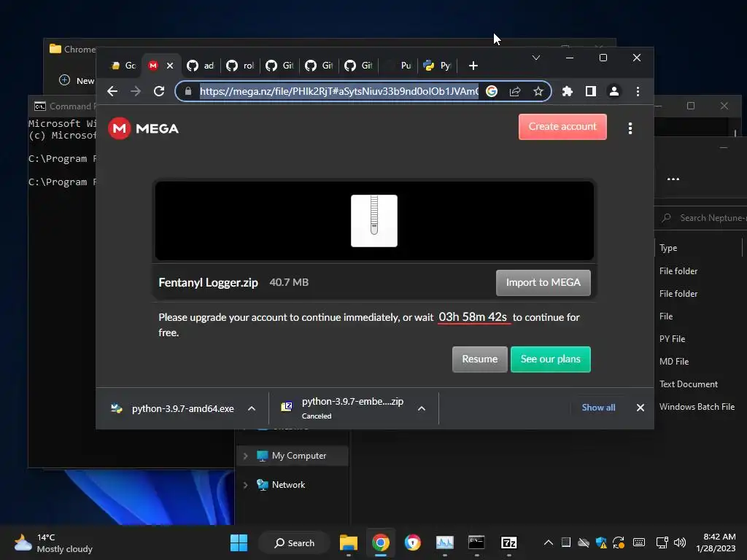Toggle Chrome side panel icon
This screenshot has width=747, height=560.
pyautogui.click(x=591, y=91)
